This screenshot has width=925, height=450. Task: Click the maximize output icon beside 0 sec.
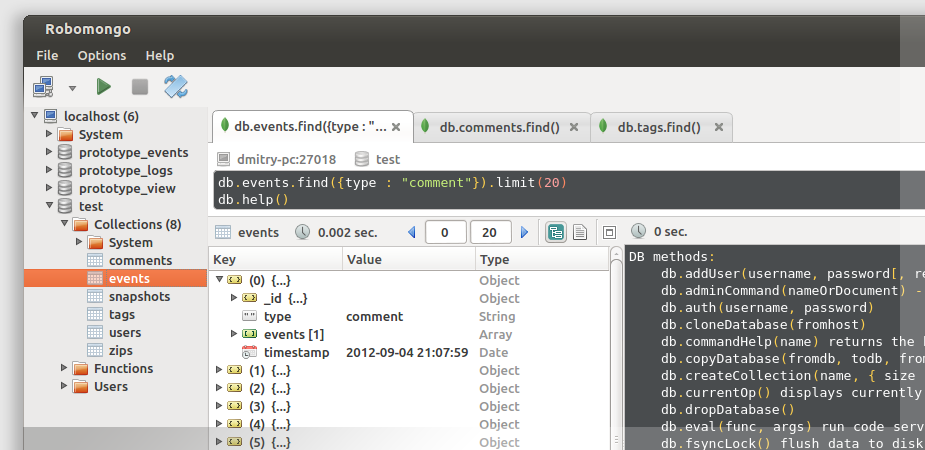609,232
